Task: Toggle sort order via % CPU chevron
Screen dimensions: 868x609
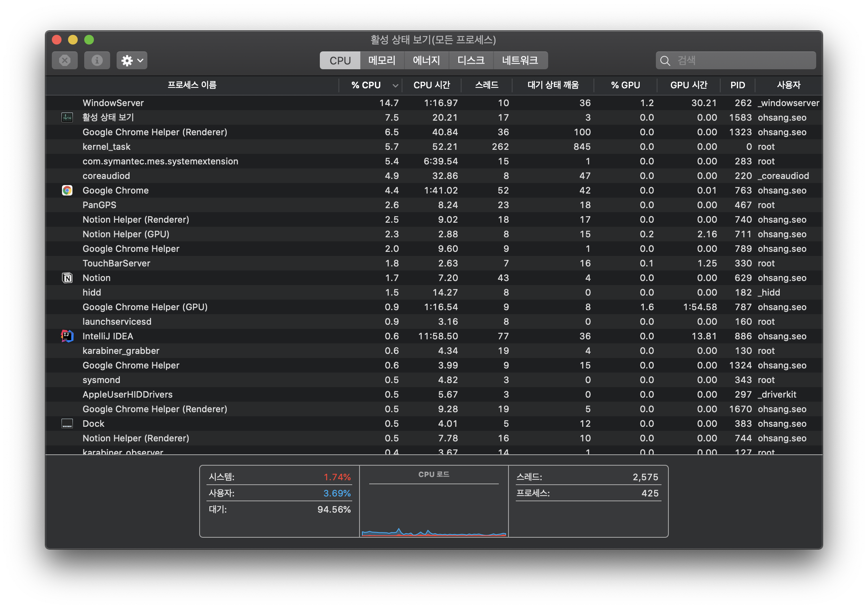Action: [x=395, y=85]
